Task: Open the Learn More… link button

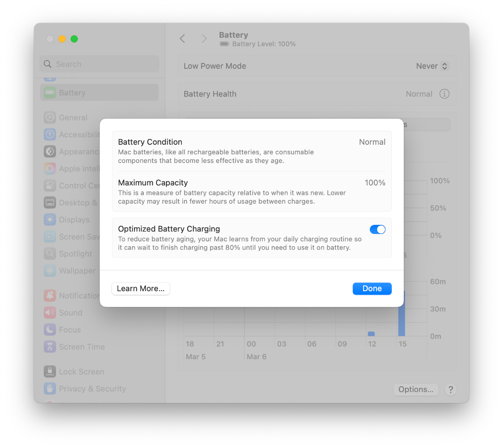Action: click(x=141, y=289)
